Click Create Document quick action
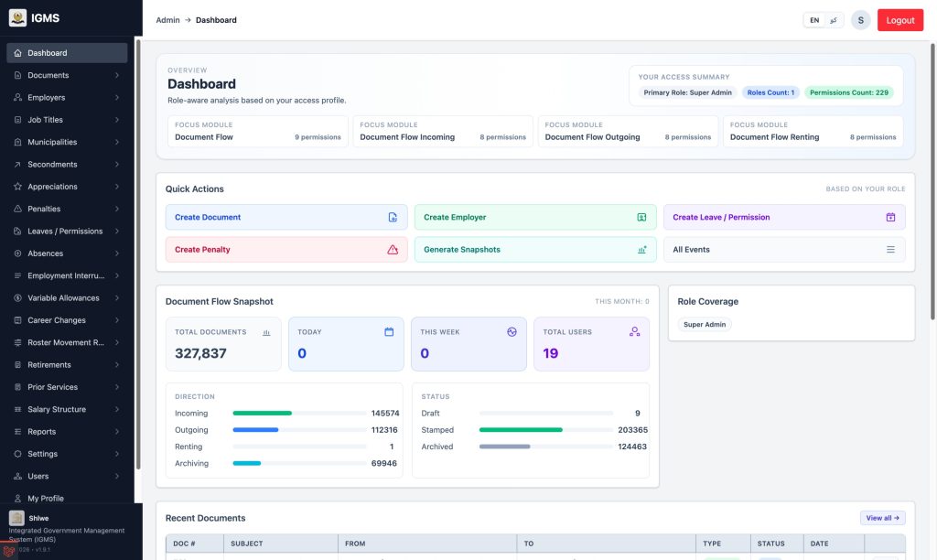 (x=286, y=218)
